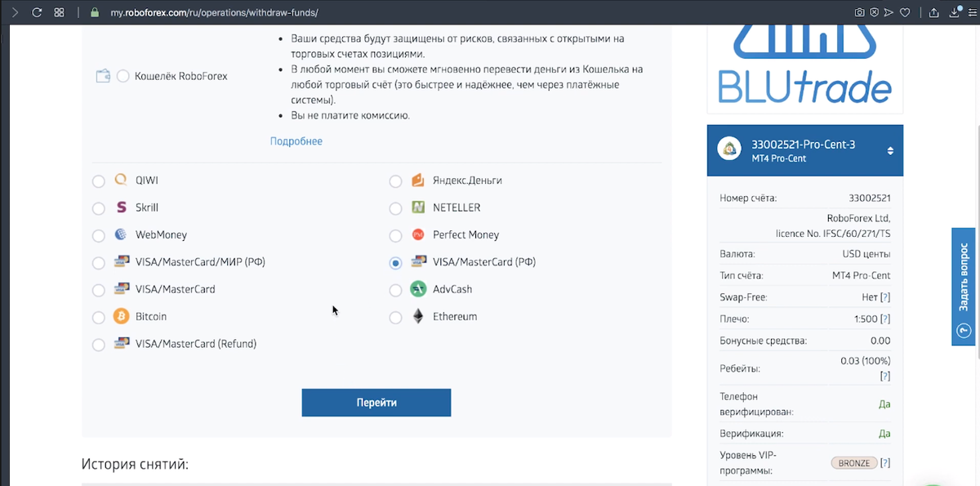
Task: Open the speed dial grid icon
Action: [59, 12]
